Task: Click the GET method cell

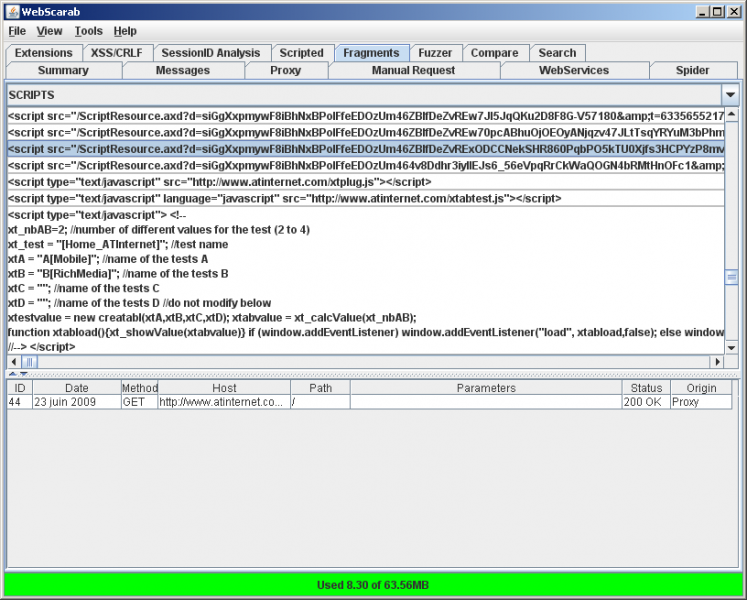Action: point(140,402)
